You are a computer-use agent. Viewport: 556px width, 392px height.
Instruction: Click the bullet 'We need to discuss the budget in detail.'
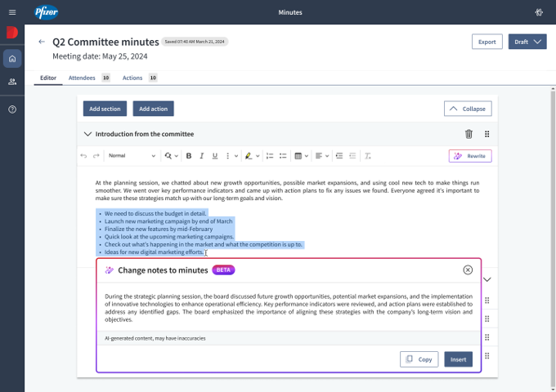click(x=155, y=213)
